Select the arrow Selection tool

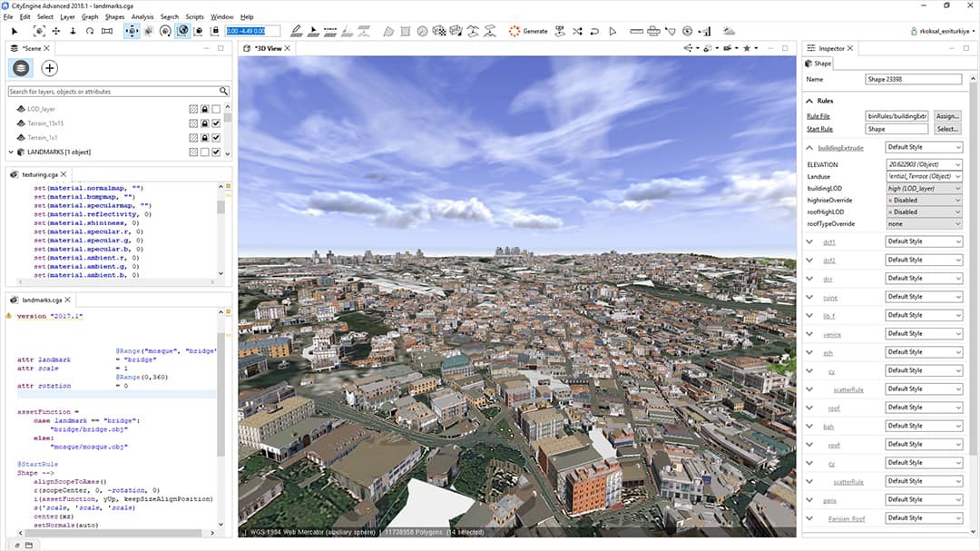(x=15, y=31)
